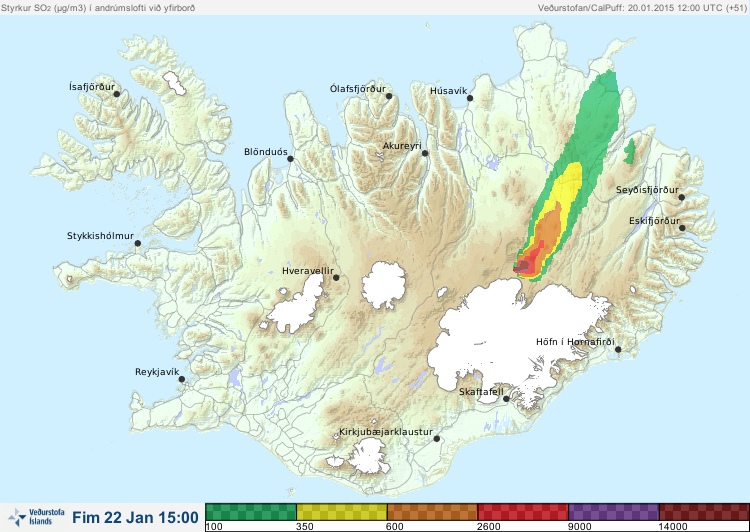Image resolution: width=750 pixels, height=532 pixels.
Task: Click the Kirkjubæjarklaustur marker dot
Action: tap(436, 439)
